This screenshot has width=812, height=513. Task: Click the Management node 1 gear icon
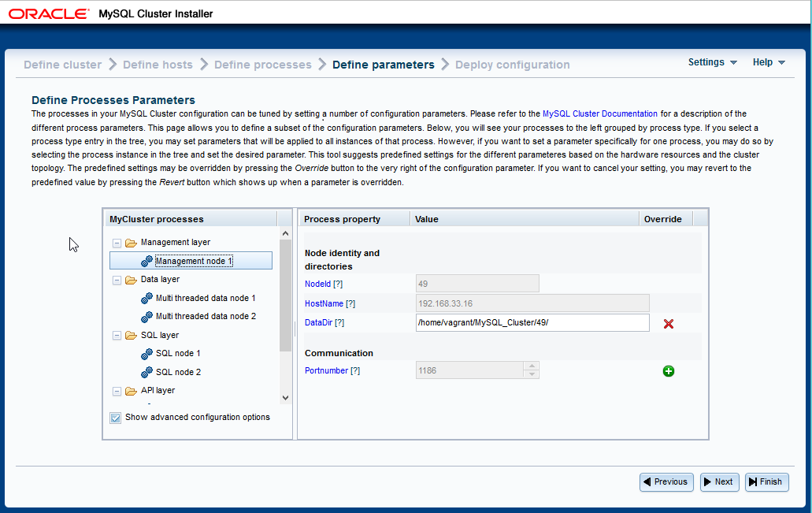tap(147, 261)
